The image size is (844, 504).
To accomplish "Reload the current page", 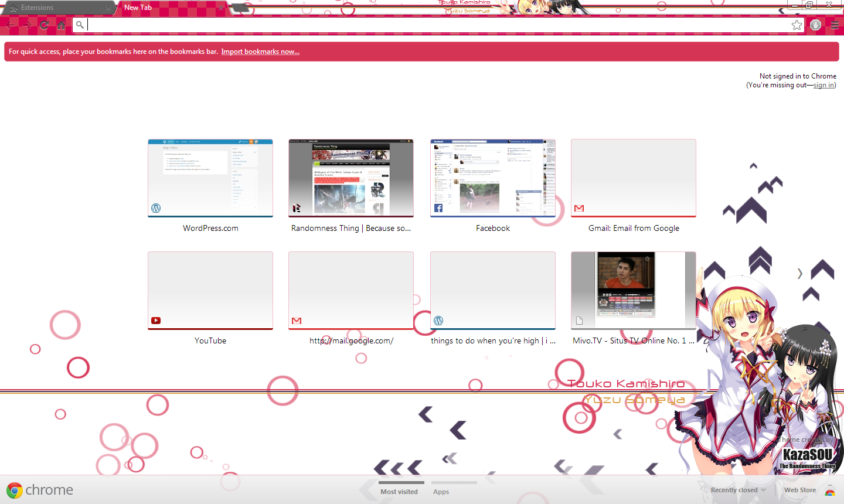I will (45, 25).
